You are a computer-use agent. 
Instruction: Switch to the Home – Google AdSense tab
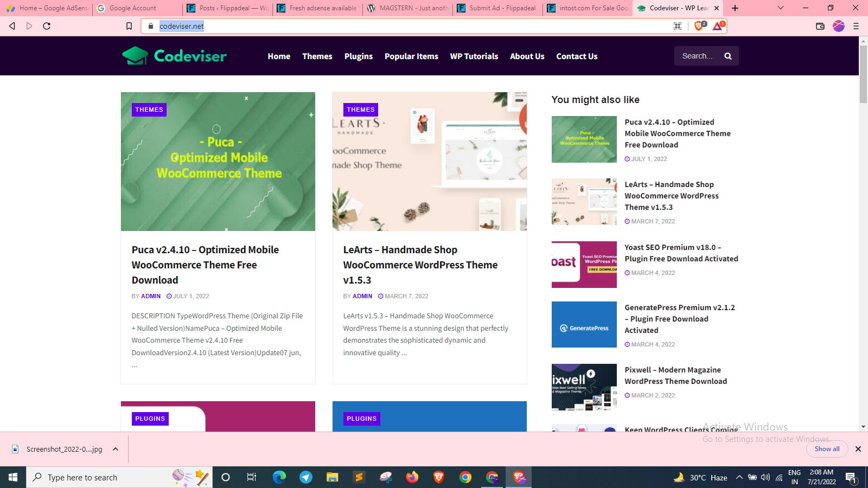[x=47, y=8]
